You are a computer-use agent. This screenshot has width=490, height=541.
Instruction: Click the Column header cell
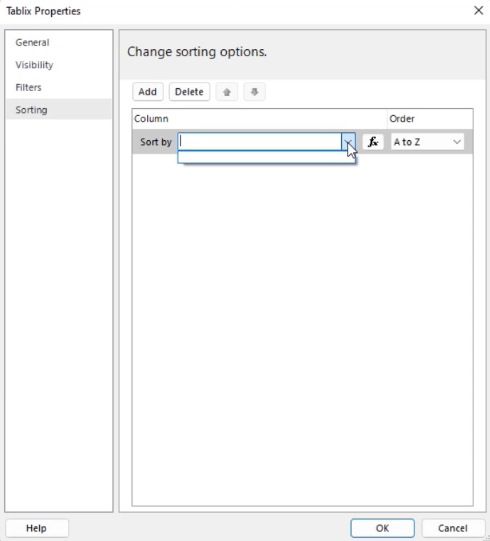(259, 119)
